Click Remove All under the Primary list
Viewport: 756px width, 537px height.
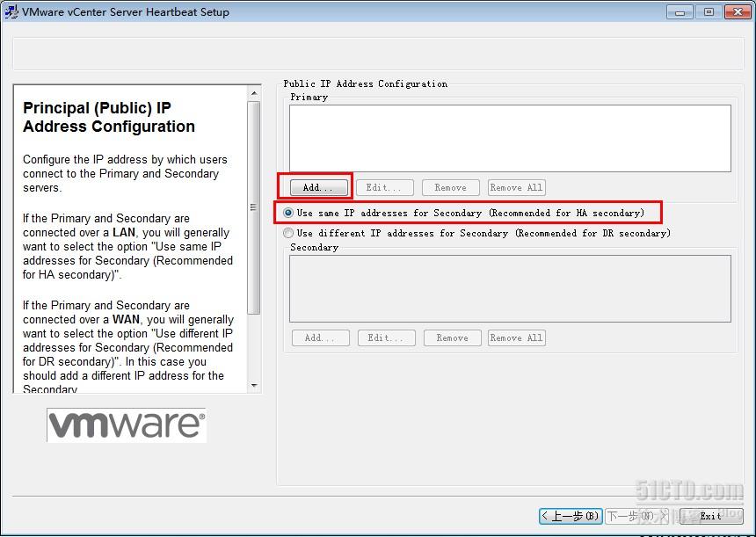pyautogui.click(x=517, y=187)
